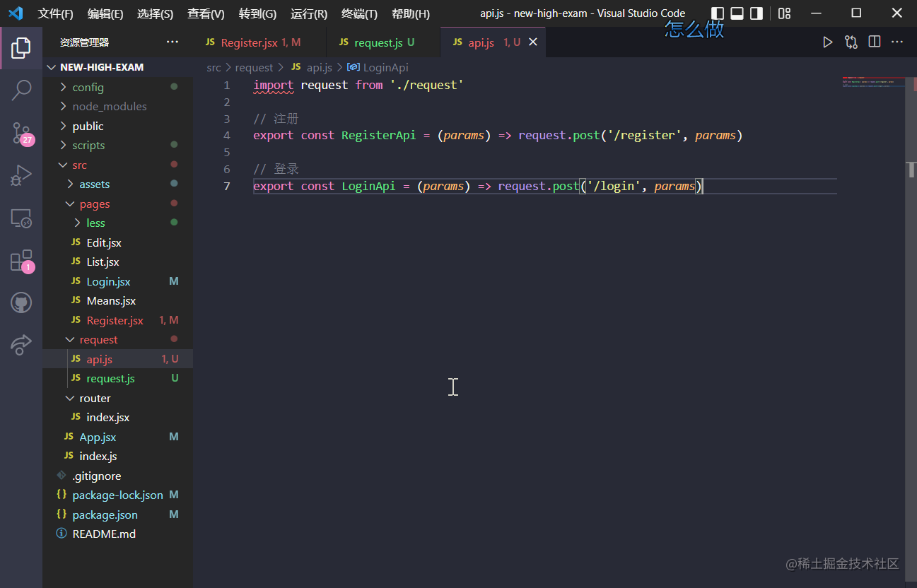Screen dimensions: 917x588
Task: Collapse the router folder
Action: point(95,399)
